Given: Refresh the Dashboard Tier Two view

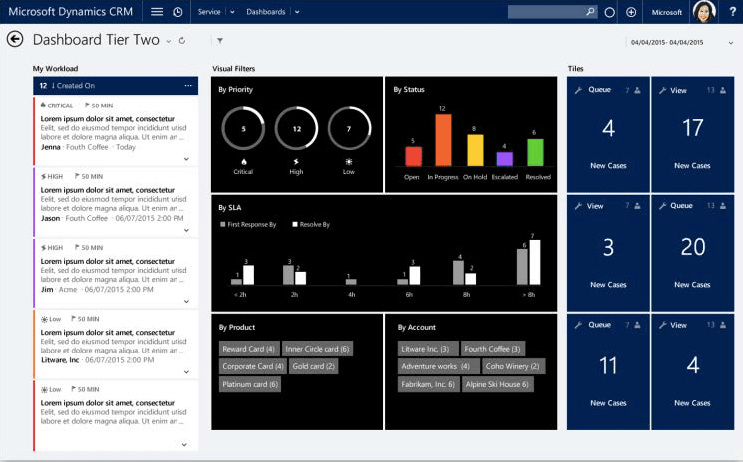Looking at the screenshot, I should (181, 41).
